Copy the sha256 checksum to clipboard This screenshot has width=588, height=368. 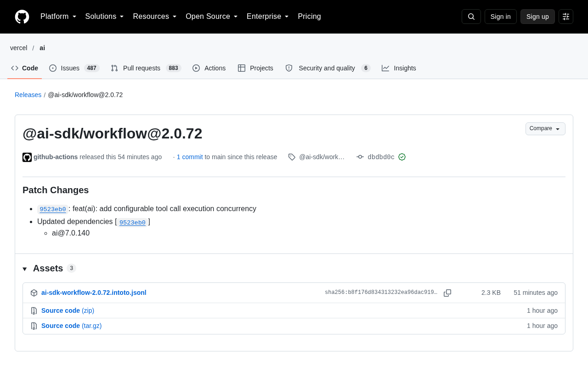pos(447,293)
